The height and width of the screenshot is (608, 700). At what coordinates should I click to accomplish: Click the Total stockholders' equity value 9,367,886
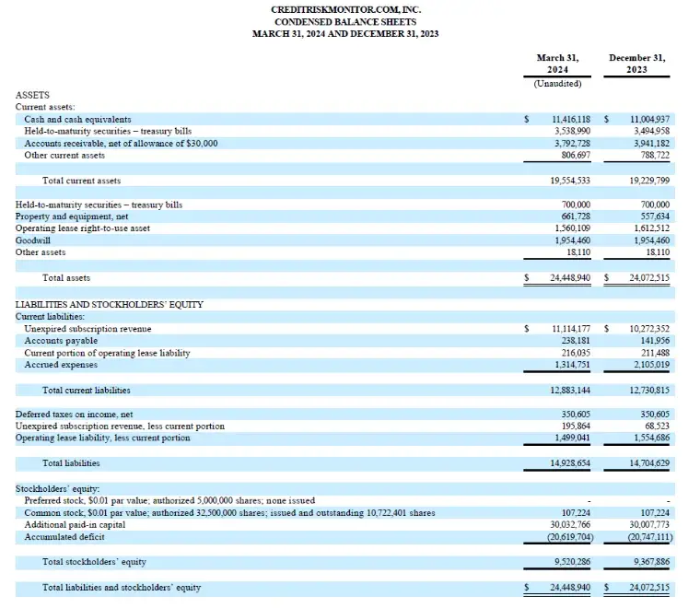650,562
